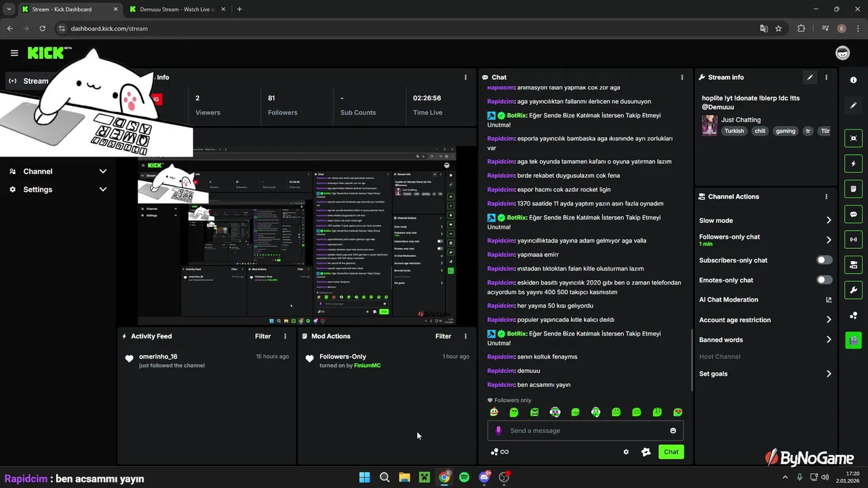Open the emoji picker in the message box
The height and width of the screenshot is (488, 868).
[x=673, y=430]
